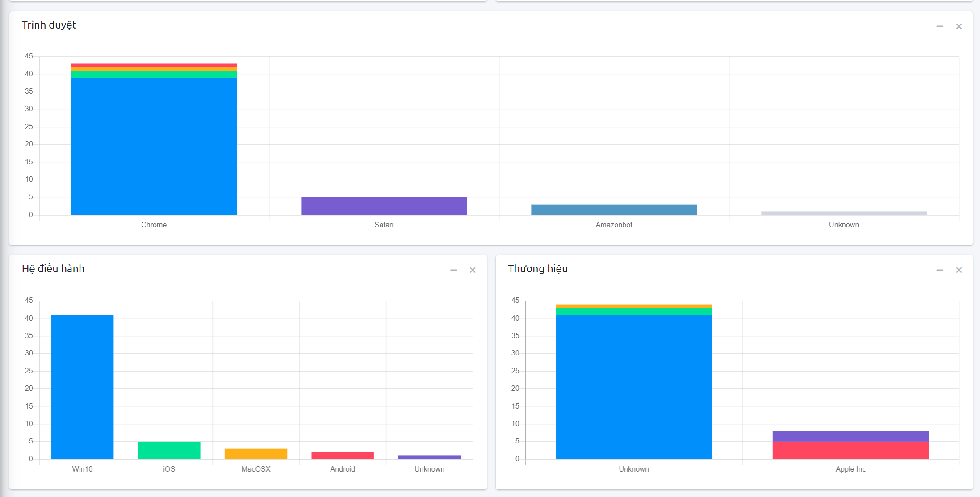
Task: Click the red segment of Apple Inc bar
Action: [850, 450]
